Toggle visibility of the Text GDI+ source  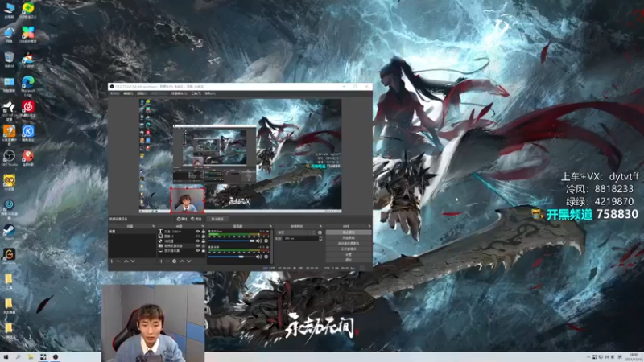pos(197,231)
